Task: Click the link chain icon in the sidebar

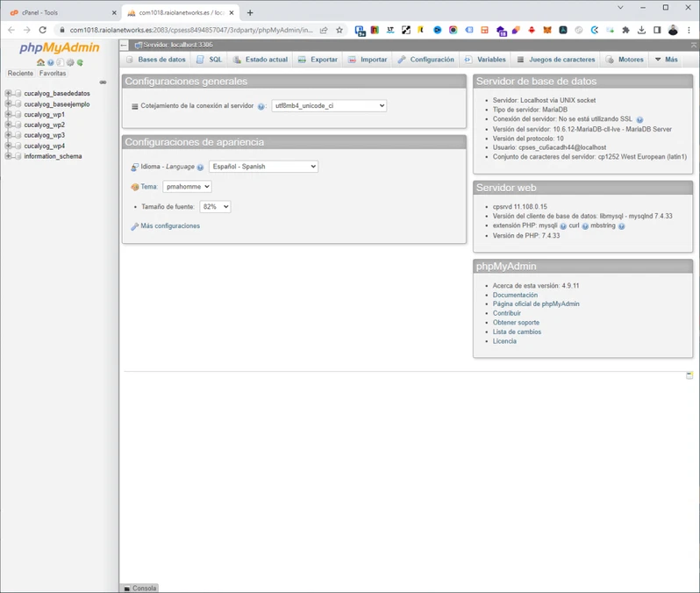Action: tap(103, 82)
